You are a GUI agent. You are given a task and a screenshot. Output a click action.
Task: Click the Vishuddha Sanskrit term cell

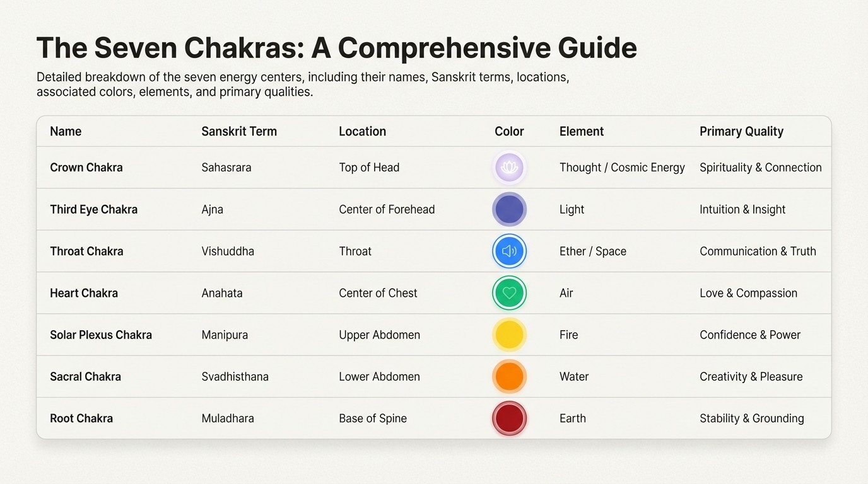coord(228,251)
